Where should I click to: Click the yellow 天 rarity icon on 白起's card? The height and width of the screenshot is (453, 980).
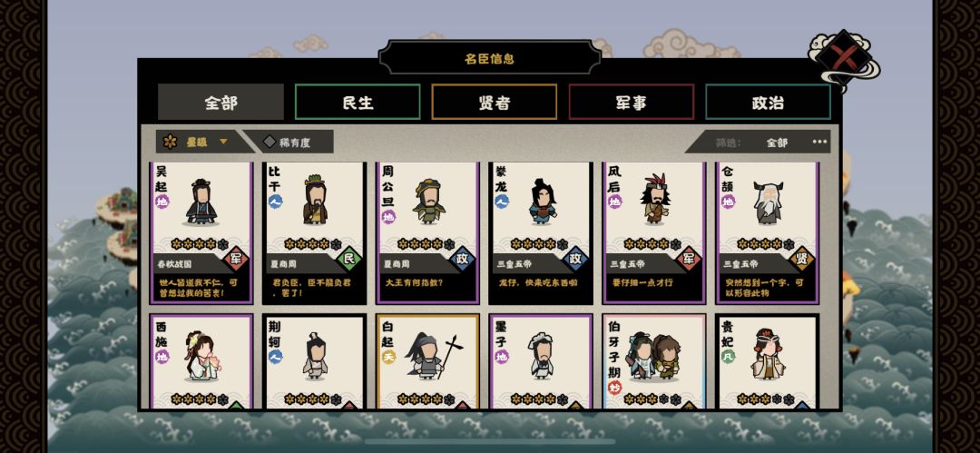[x=388, y=357]
